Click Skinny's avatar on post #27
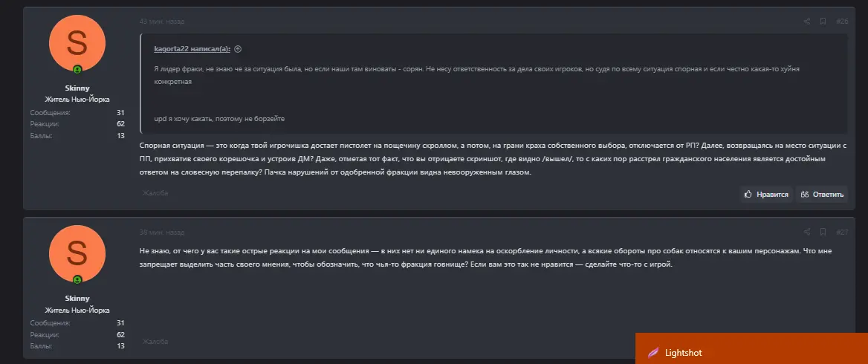This screenshot has width=868, height=364. (x=77, y=254)
